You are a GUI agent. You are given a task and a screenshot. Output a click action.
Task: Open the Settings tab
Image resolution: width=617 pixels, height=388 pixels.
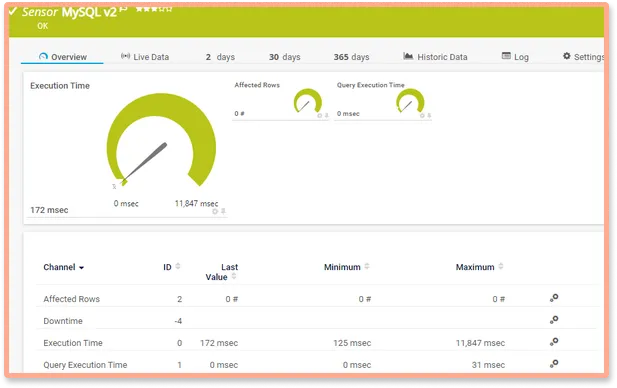(x=583, y=57)
